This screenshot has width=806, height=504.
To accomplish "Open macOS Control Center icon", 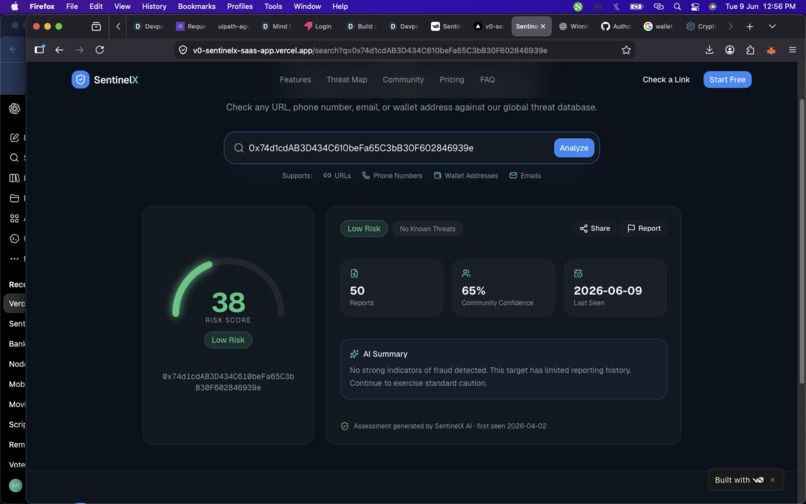I will coord(694,6).
